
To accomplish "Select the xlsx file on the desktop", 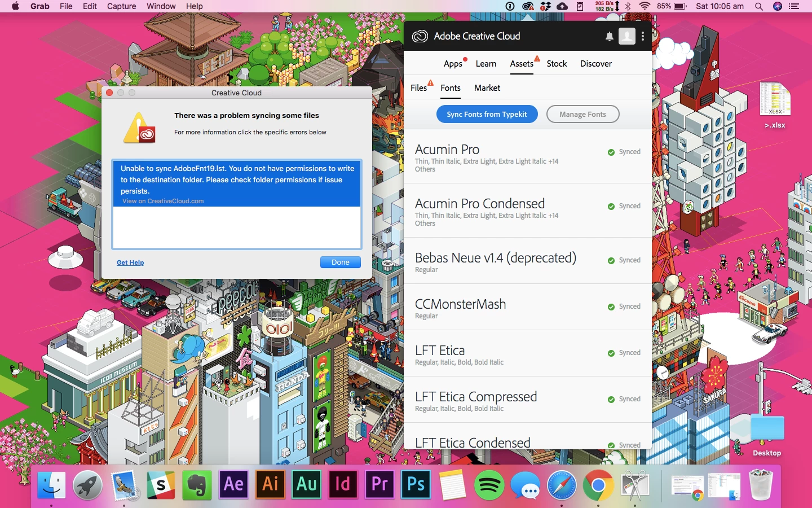I will coord(775,105).
